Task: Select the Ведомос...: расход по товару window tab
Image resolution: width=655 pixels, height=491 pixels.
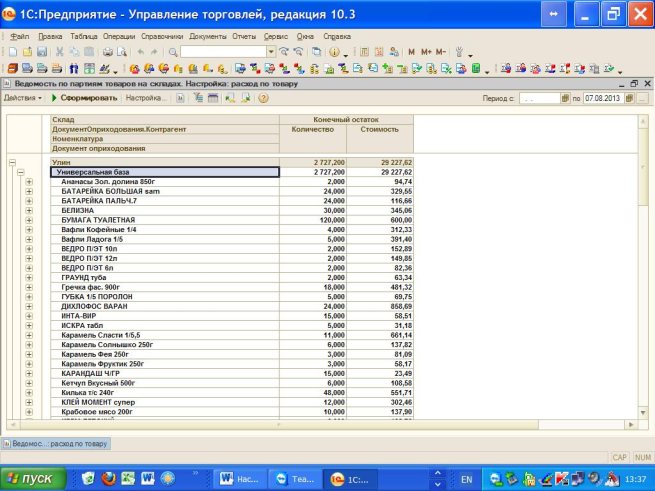Action: (56, 444)
